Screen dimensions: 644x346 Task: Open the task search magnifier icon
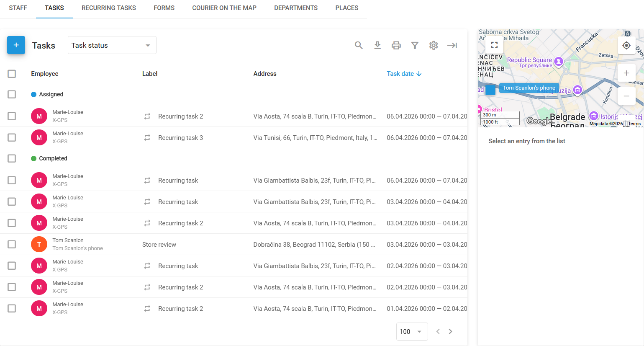pos(359,45)
